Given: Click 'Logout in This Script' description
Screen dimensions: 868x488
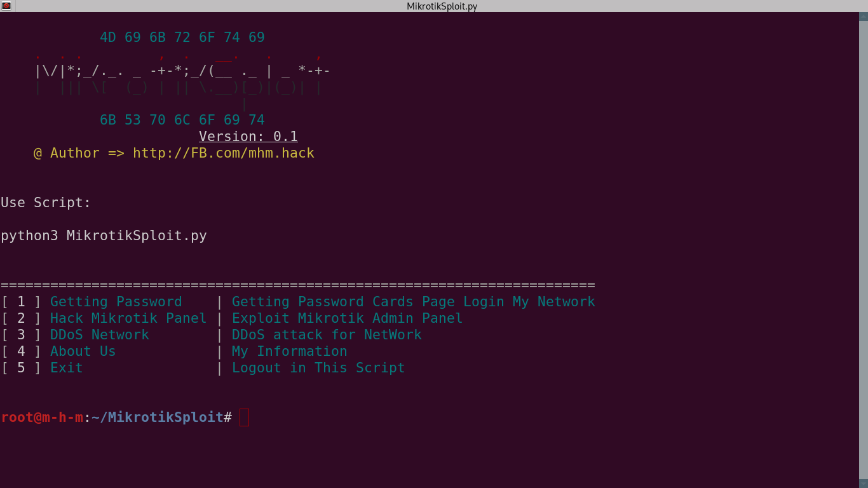Looking at the screenshot, I should click(318, 368).
